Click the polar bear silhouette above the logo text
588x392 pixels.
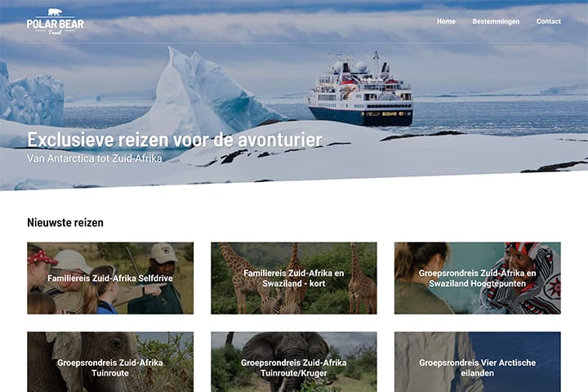tap(56, 12)
